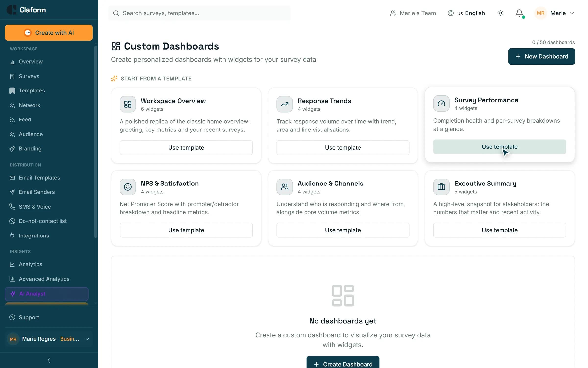588x368 pixels.
Task: Open Email Templates in the sidebar
Action: point(47,178)
